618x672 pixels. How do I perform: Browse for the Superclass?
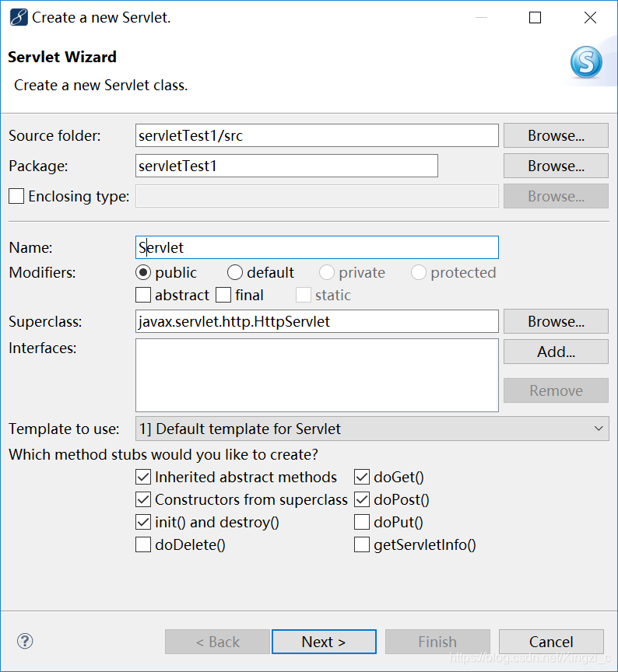(x=556, y=321)
